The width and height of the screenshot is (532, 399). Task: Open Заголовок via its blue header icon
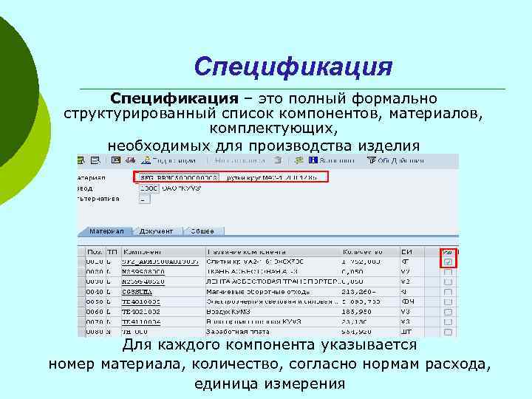[x=313, y=160]
